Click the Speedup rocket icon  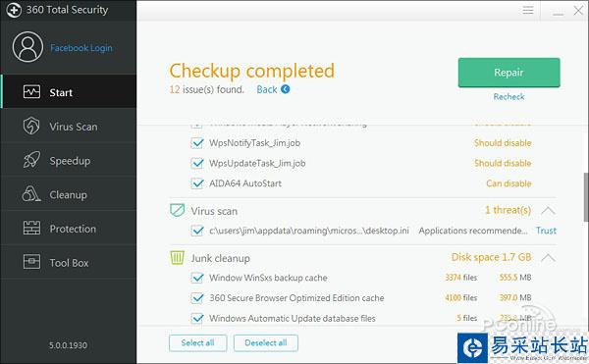pos(31,160)
